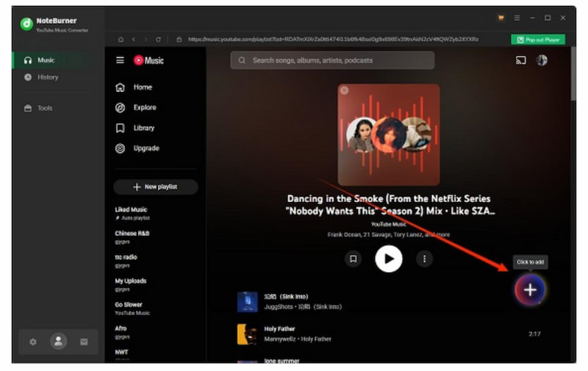Click the NoteBurner logo icon
Image resolution: width=588 pixels, height=371 pixels.
(26, 24)
